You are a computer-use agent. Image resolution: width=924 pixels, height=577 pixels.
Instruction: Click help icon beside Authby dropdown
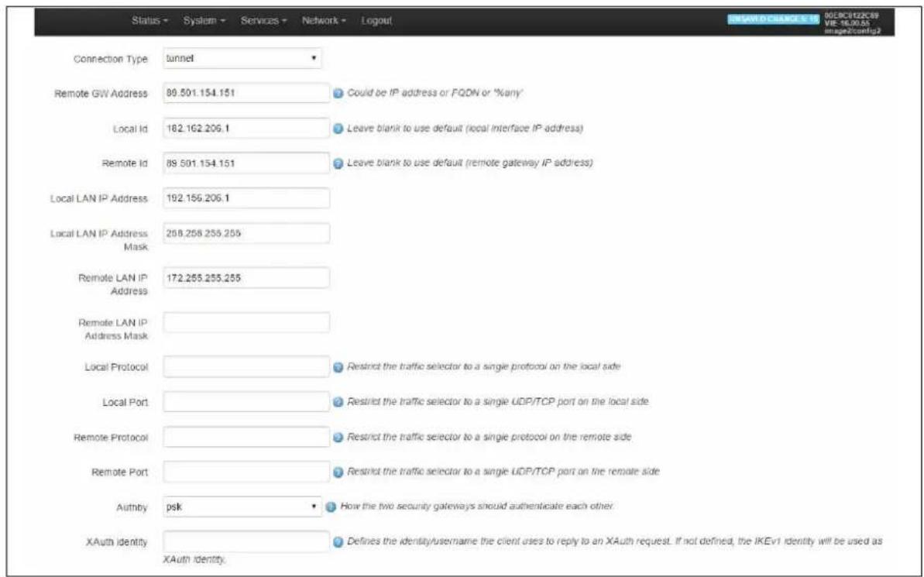[331, 507]
